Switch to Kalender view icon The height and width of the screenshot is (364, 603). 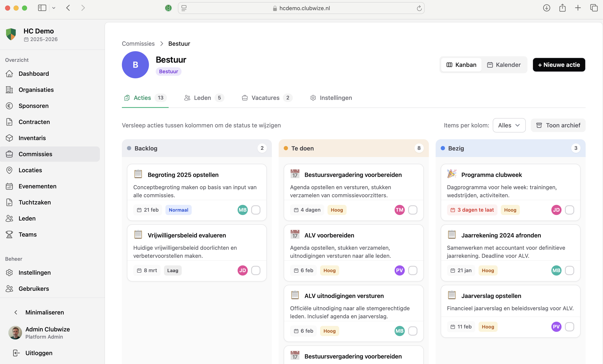pos(490,65)
